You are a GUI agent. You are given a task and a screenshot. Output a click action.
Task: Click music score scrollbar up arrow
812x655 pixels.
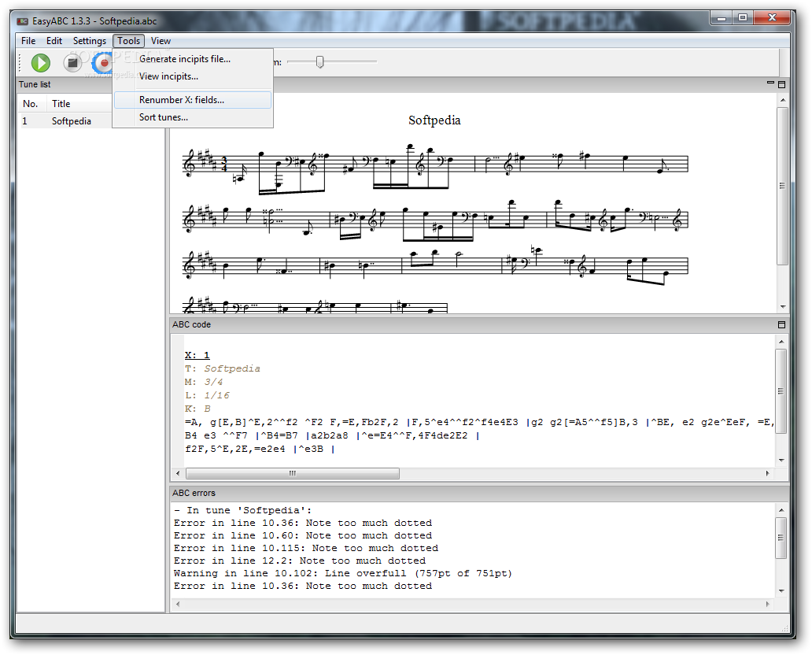click(782, 100)
